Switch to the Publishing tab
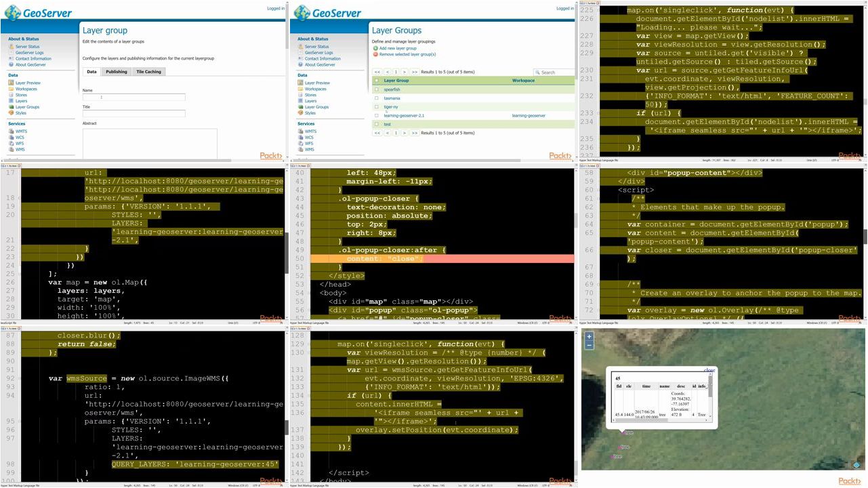 pyautogui.click(x=117, y=71)
